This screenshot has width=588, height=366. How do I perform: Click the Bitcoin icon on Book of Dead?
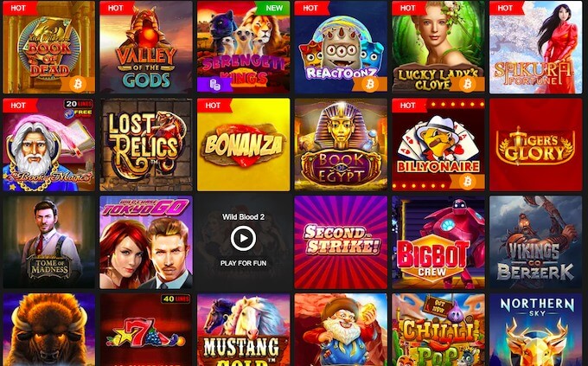[78, 84]
